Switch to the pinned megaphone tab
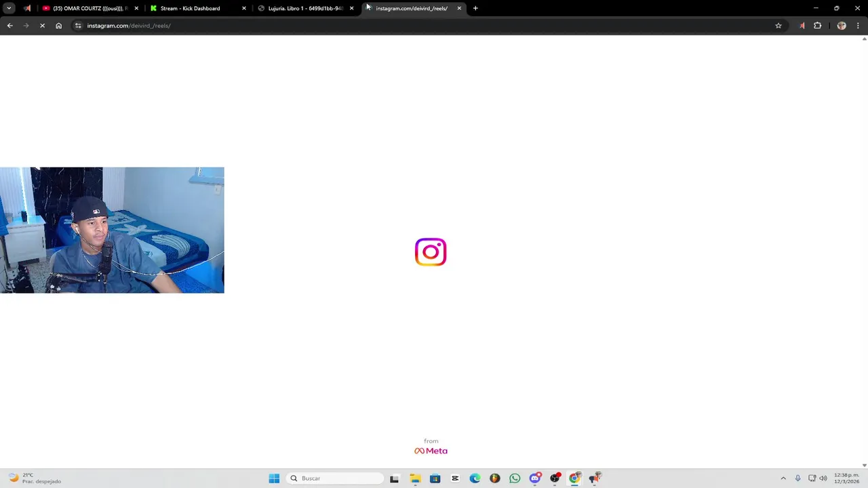 [27, 8]
